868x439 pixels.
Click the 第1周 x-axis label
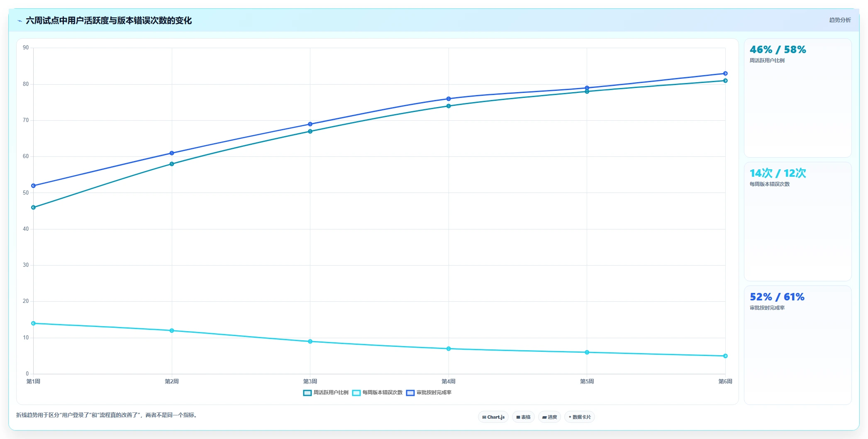33,381
